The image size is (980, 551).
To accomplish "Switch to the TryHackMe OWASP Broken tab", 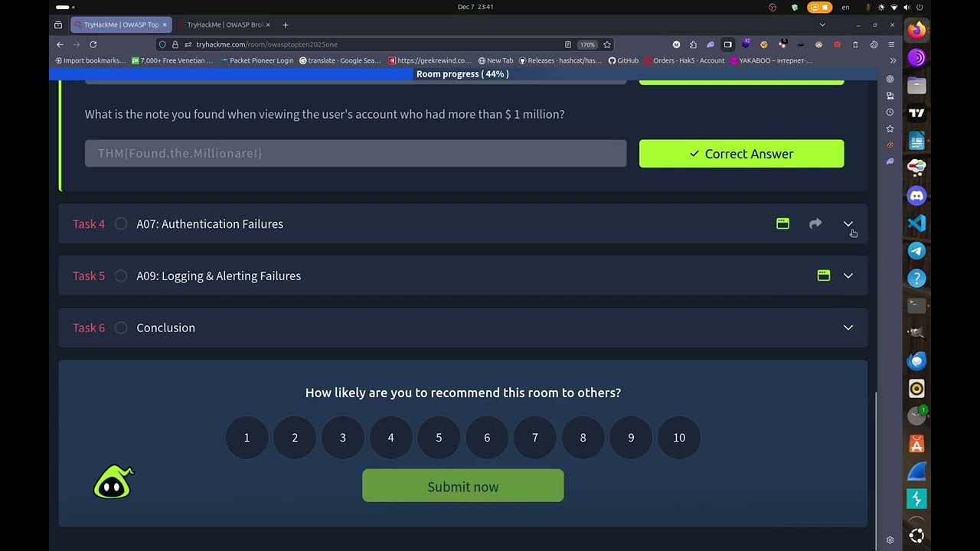I will click(224, 24).
